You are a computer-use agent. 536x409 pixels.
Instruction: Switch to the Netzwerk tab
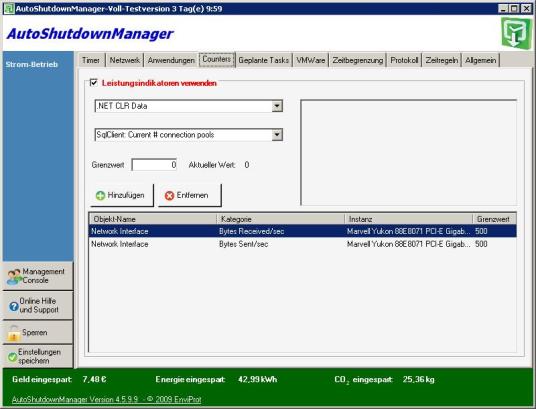click(x=124, y=60)
